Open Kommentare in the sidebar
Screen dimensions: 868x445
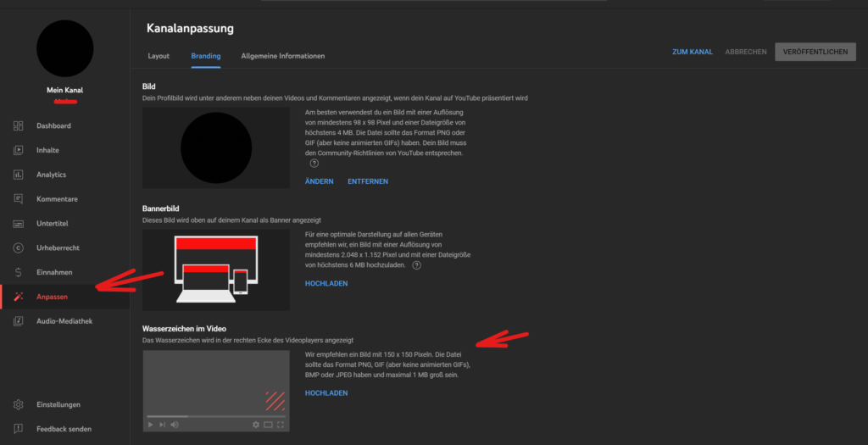tap(56, 199)
